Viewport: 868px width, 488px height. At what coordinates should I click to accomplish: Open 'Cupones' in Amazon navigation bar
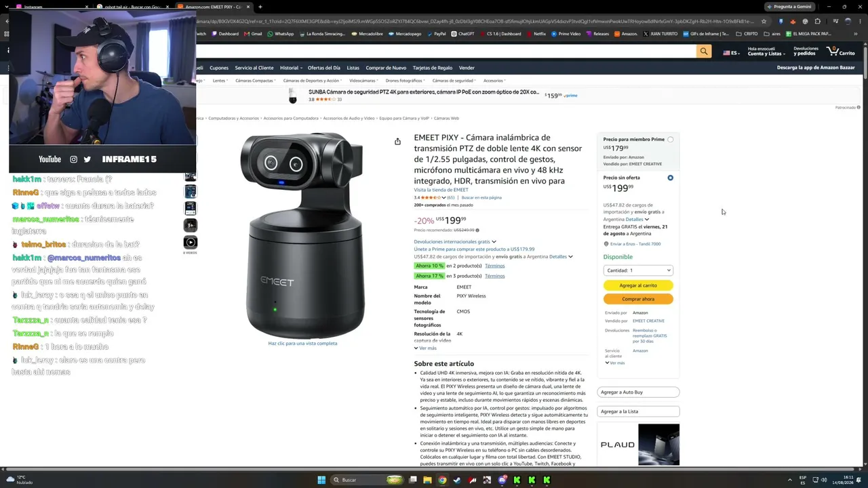click(219, 68)
